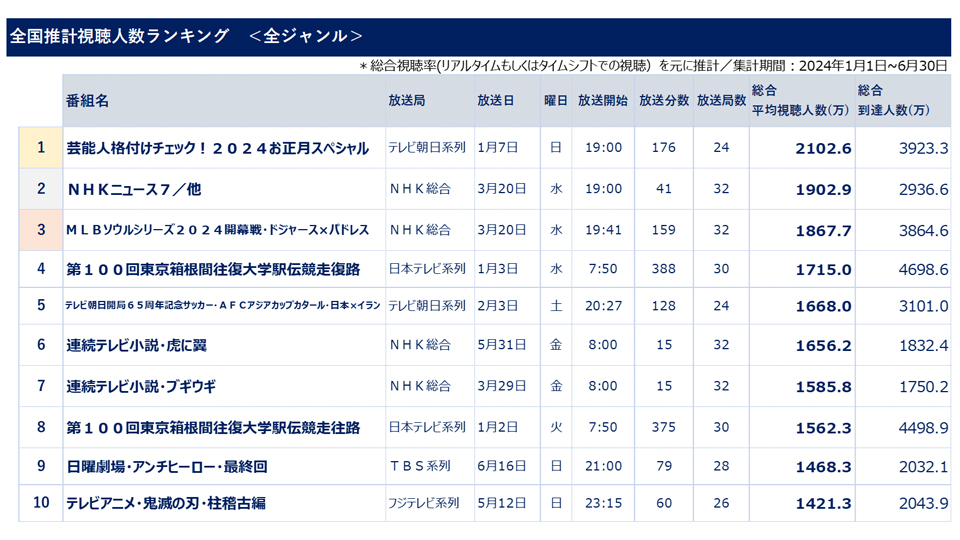960x540 pixels.
Task: Click the broadcast minutes value 388
Action: (x=664, y=268)
